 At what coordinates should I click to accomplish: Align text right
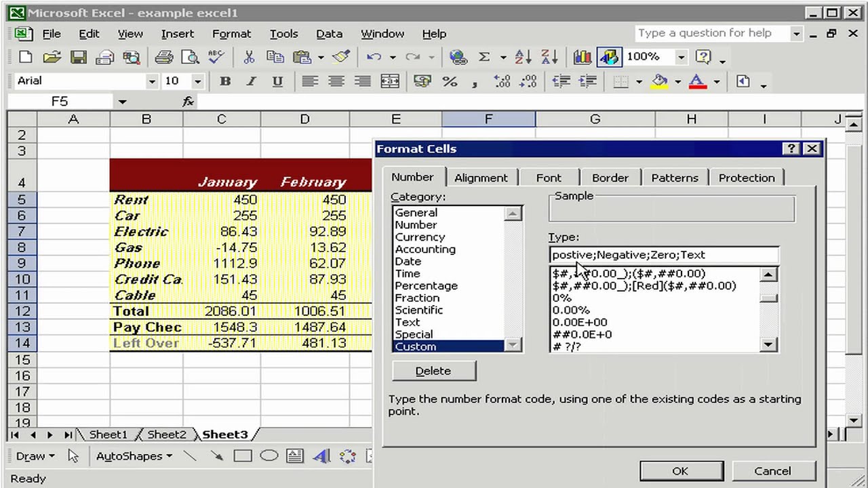coord(363,81)
